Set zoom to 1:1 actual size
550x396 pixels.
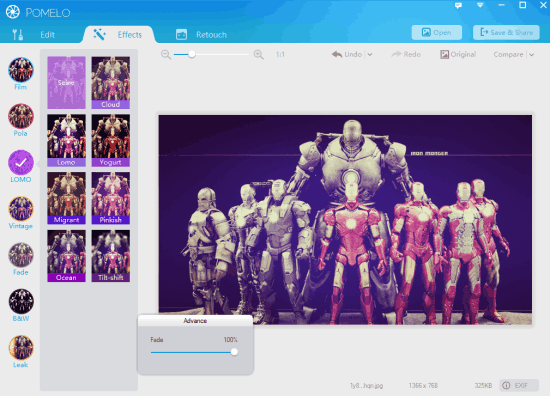280,54
